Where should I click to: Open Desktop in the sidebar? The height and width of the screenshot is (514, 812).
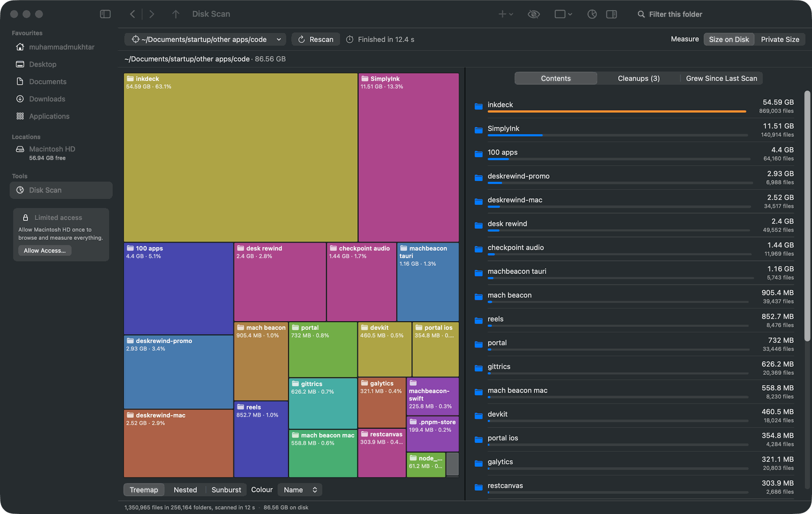[61, 64]
